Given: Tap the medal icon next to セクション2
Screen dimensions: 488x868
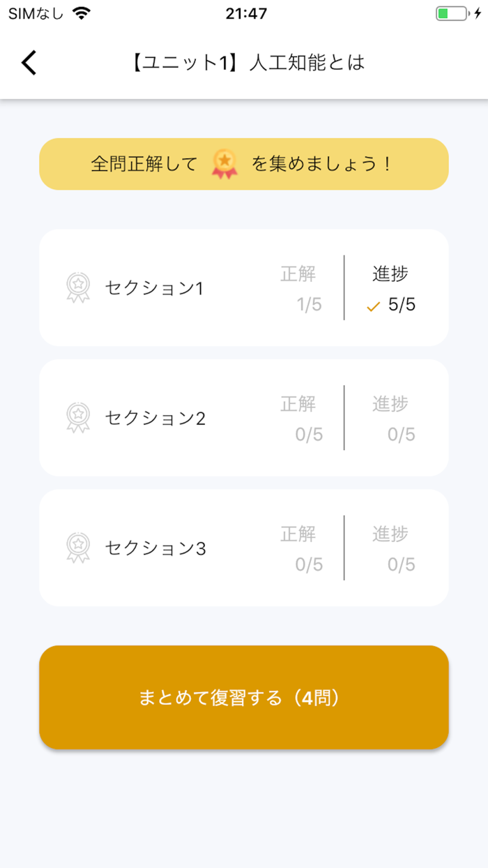Looking at the screenshot, I should tap(77, 417).
